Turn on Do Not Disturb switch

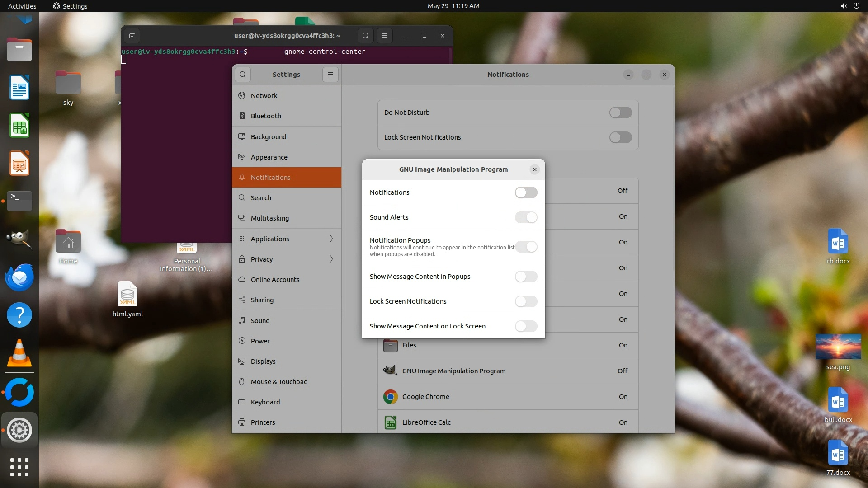click(620, 113)
